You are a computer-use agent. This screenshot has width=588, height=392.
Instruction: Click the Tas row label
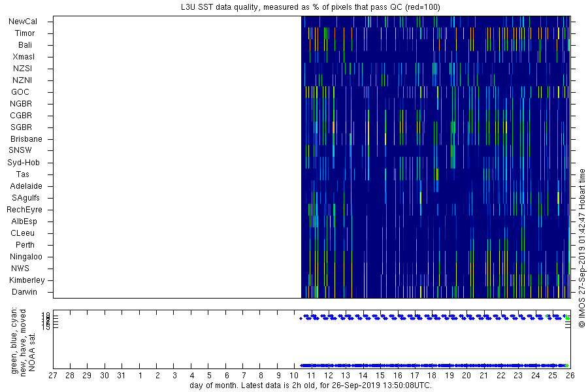pos(22,174)
